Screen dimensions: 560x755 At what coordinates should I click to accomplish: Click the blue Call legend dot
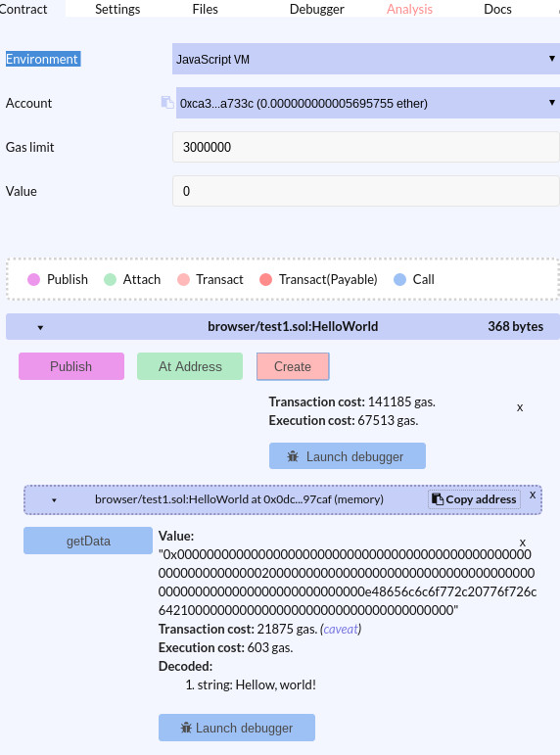[x=400, y=279]
